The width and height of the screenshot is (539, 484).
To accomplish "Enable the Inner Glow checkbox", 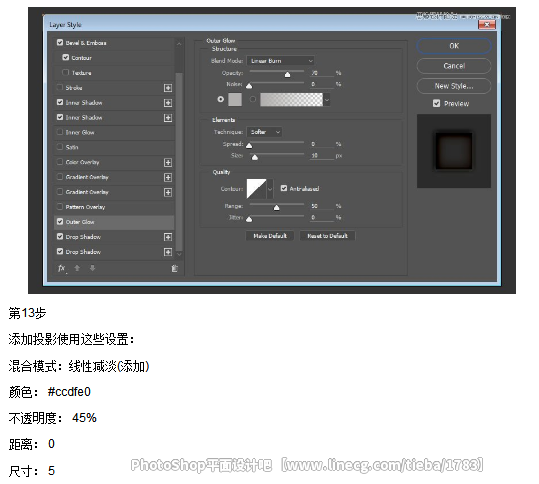I will (60, 132).
